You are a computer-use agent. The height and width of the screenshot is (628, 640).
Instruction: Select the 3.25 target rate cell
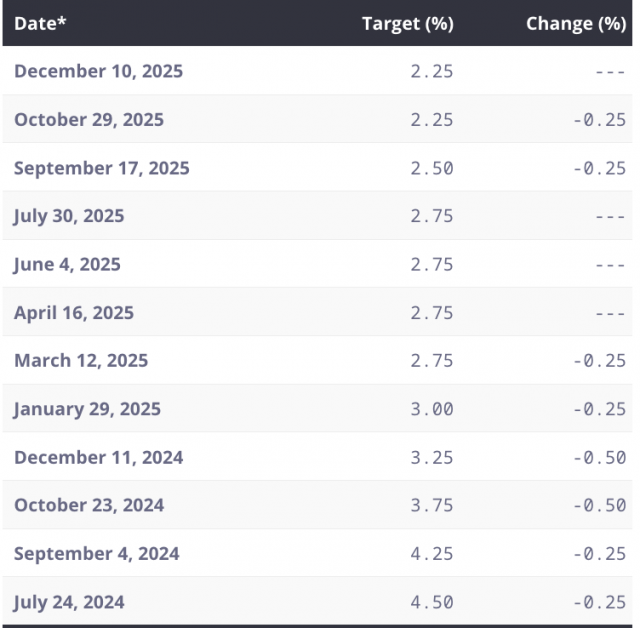coord(432,457)
